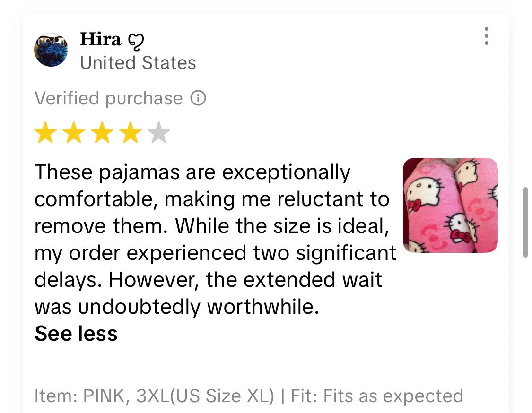
Task: Click the reviewer name Hira
Action: 100,39
